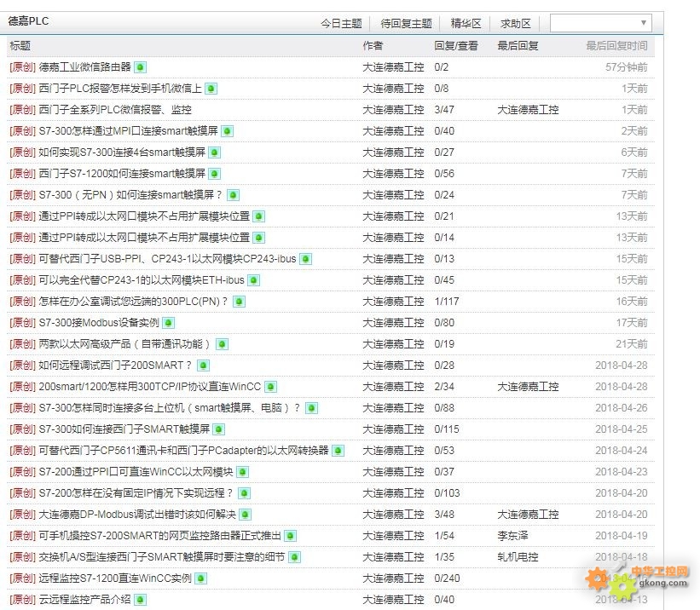
Task: Click the "0/115" reply count
Action: pyautogui.click(x=447, y=429)
